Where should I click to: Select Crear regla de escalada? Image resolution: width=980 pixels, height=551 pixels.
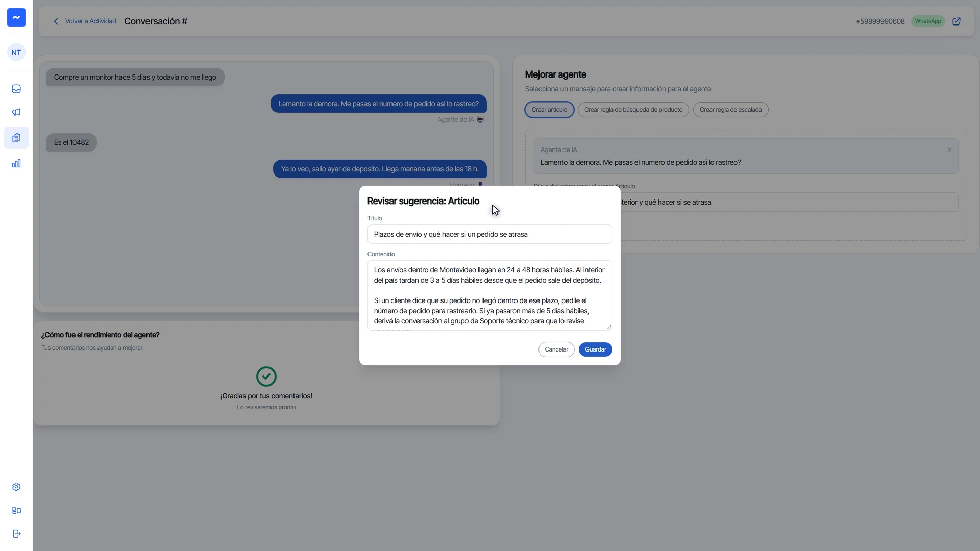(x=730, y=110)
